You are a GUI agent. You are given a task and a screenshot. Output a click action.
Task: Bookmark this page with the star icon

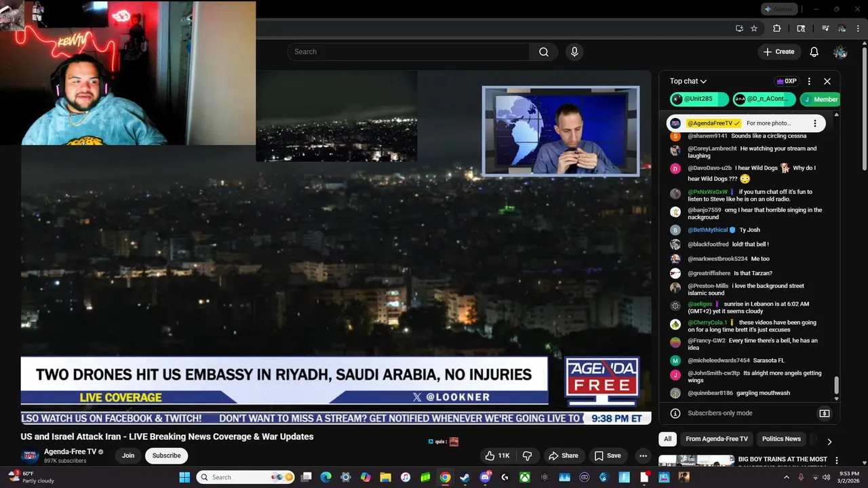(x=754, y=28)
